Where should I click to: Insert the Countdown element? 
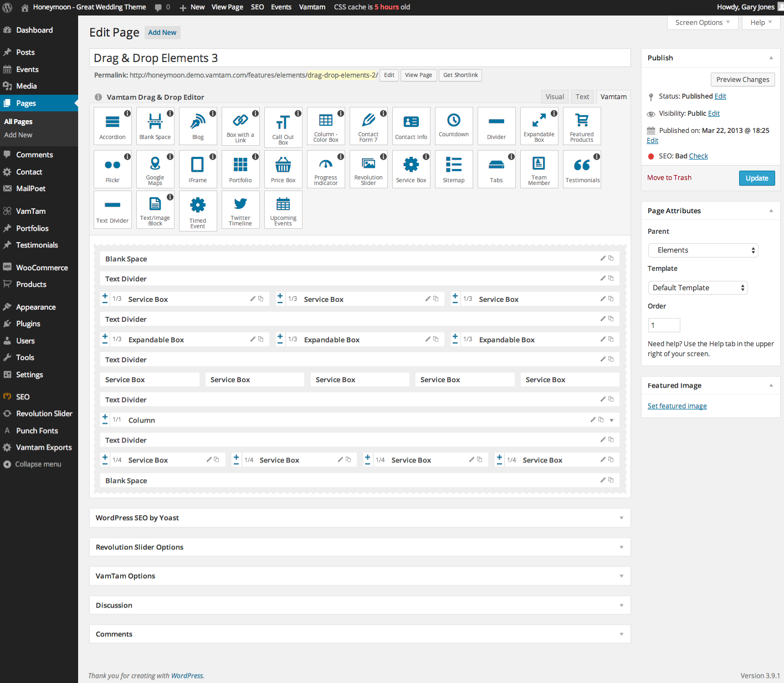click(454, 126)
